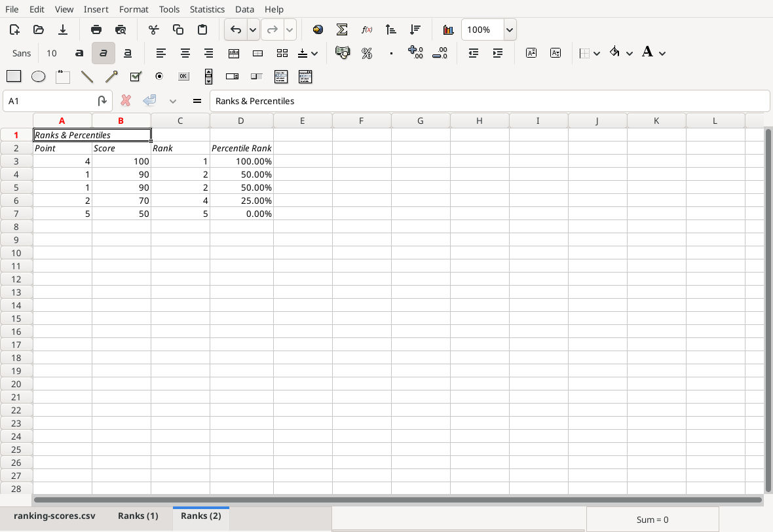Increase the number of decimal places
The height and width of the screenshot is (532, 773).
click(x=415, y=53)
